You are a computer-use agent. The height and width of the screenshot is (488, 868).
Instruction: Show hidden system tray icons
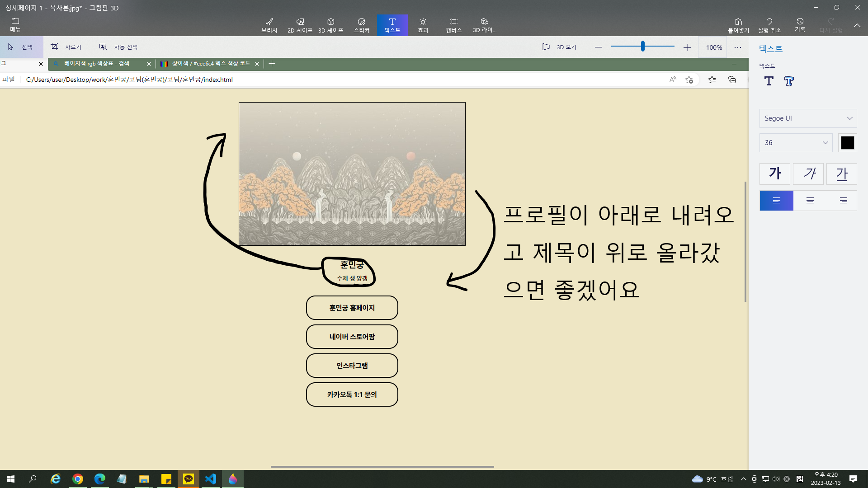click(744, 479)
